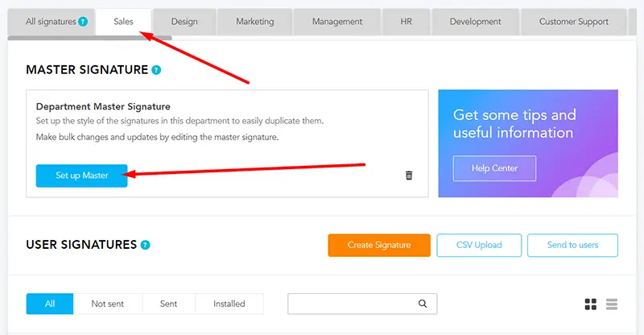The image size is (644, 335).
Task: Open the Marketing department tab
Action: click(x=254, y=22)
